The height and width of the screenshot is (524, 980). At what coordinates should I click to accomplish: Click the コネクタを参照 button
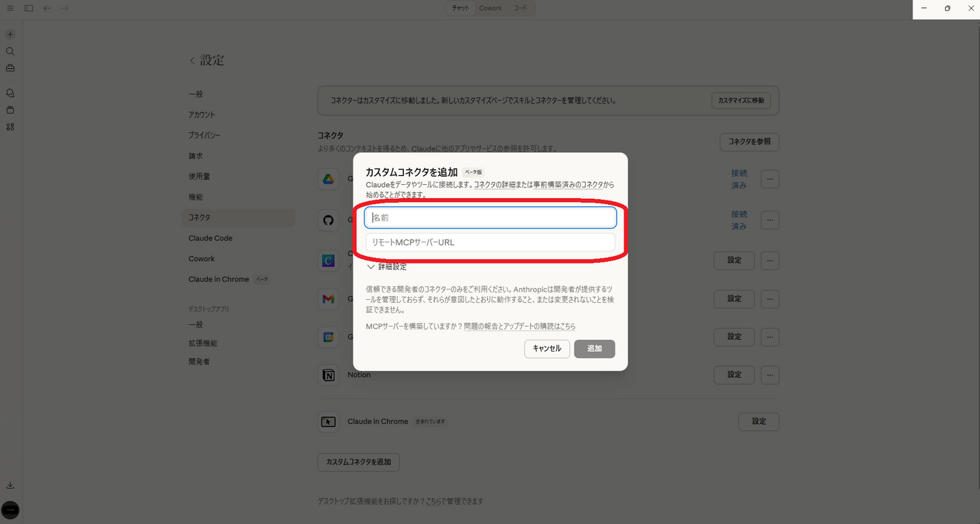(749, 142)
